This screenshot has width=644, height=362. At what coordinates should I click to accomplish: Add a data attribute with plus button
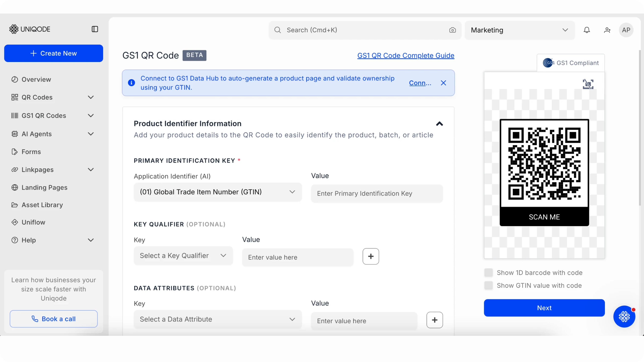pos(435,320)
